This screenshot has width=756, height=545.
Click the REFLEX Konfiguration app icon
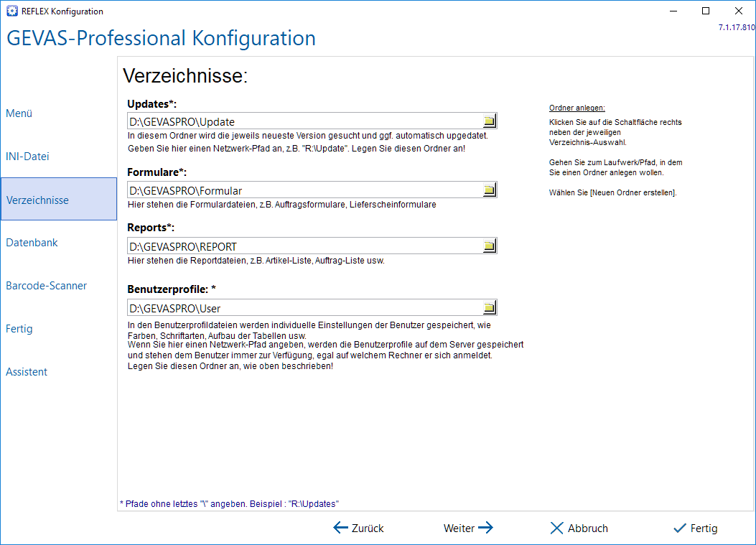coord(12,11)
